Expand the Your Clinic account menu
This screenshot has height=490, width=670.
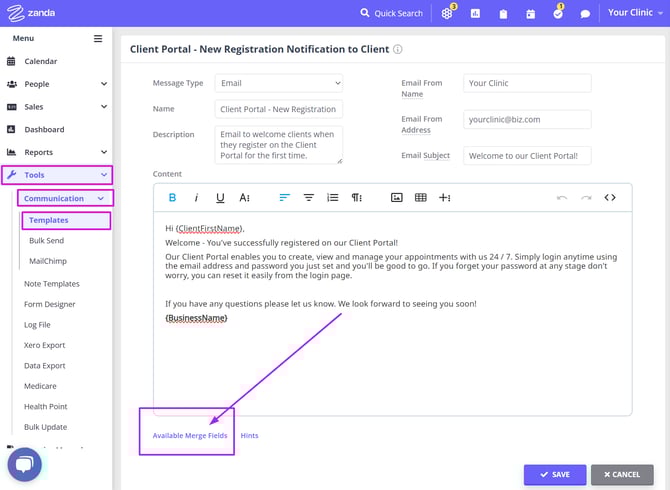coord(636,13)
